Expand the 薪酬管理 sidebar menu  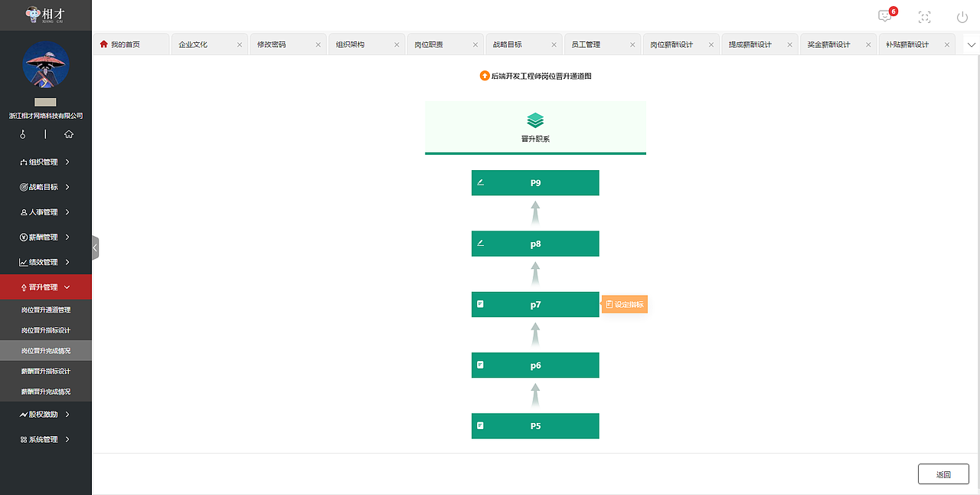coord(46,238)
